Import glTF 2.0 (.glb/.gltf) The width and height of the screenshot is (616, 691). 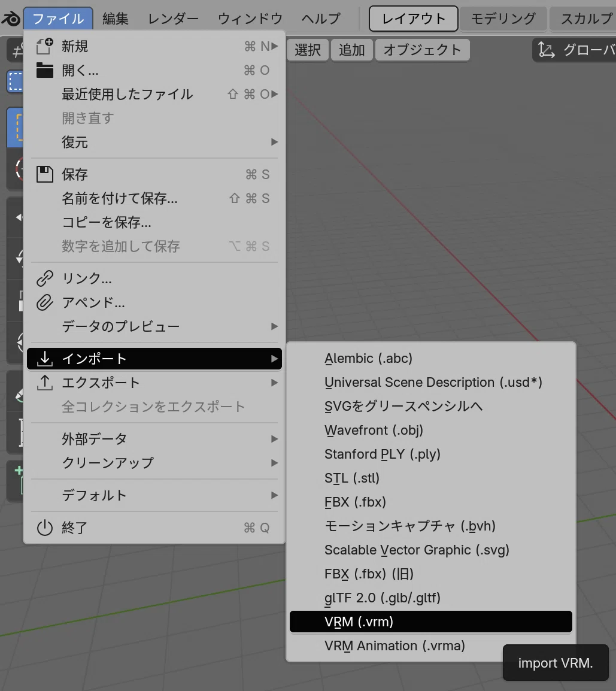[x=431, y=598]
